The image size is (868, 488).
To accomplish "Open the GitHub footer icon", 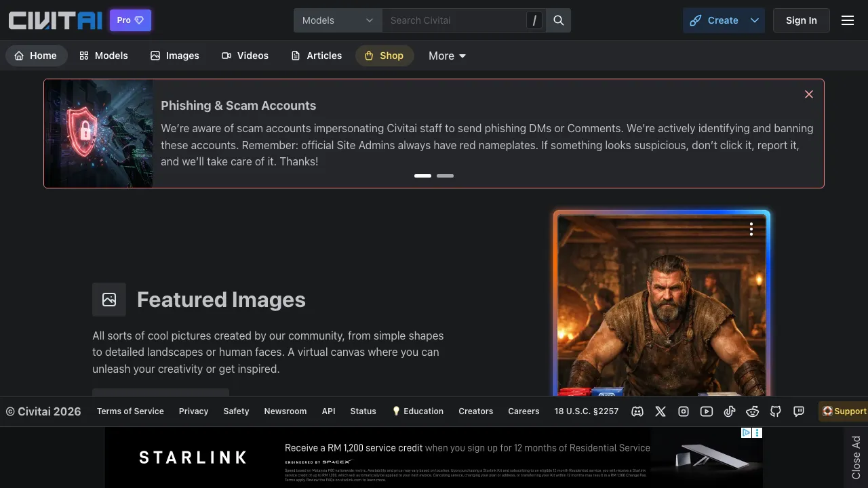I will point(776,411).
